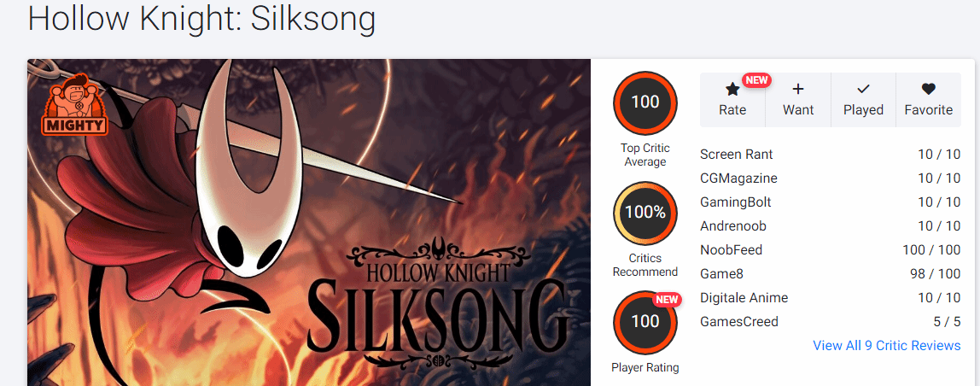Click the NEW badge on Rate
Screen dimensions: 980x386
click(756, 80)
